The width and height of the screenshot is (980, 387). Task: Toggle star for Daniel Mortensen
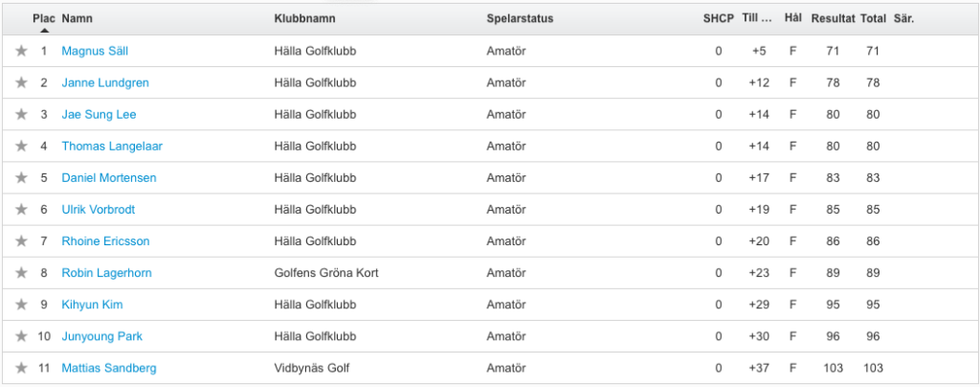[x=21, y=177]
